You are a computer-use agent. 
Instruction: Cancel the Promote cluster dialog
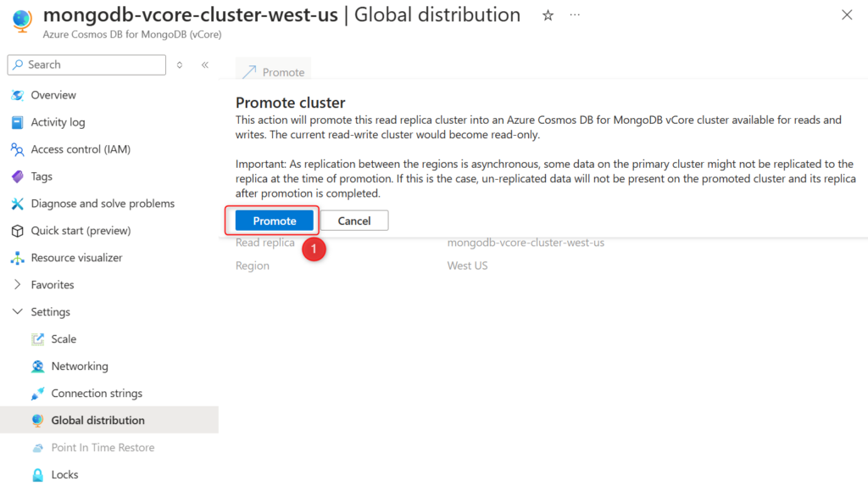click(x=353, y=220)
